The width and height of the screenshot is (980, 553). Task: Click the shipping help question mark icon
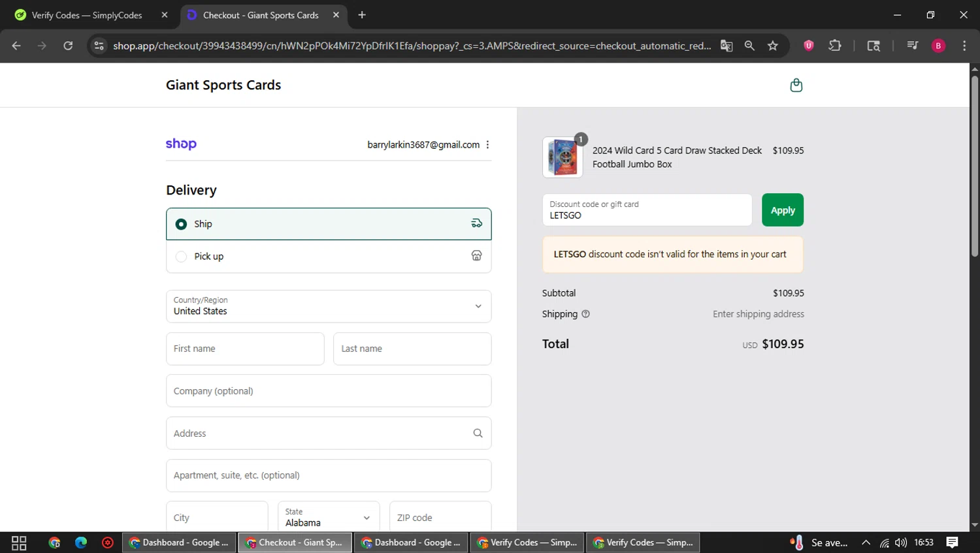click(585, 314)
